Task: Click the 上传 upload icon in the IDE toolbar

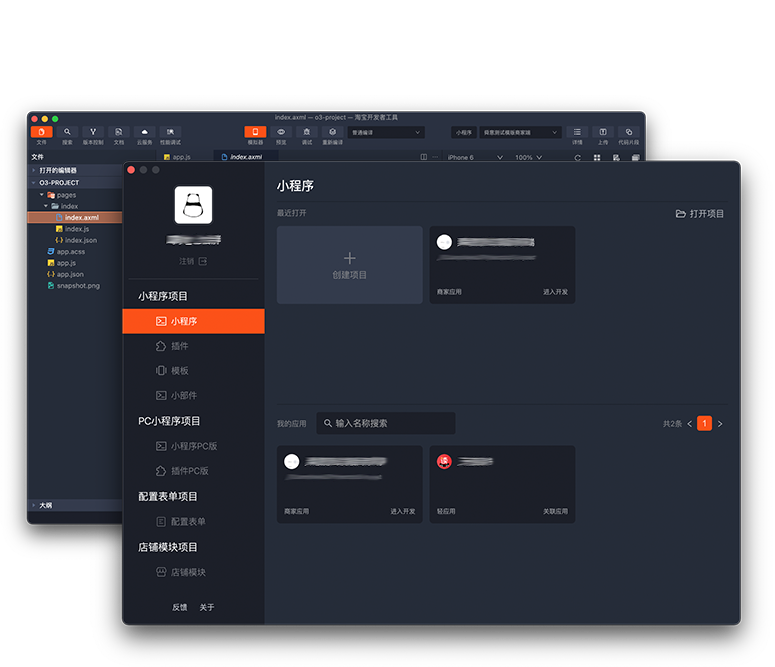Action: click(603, 132)
